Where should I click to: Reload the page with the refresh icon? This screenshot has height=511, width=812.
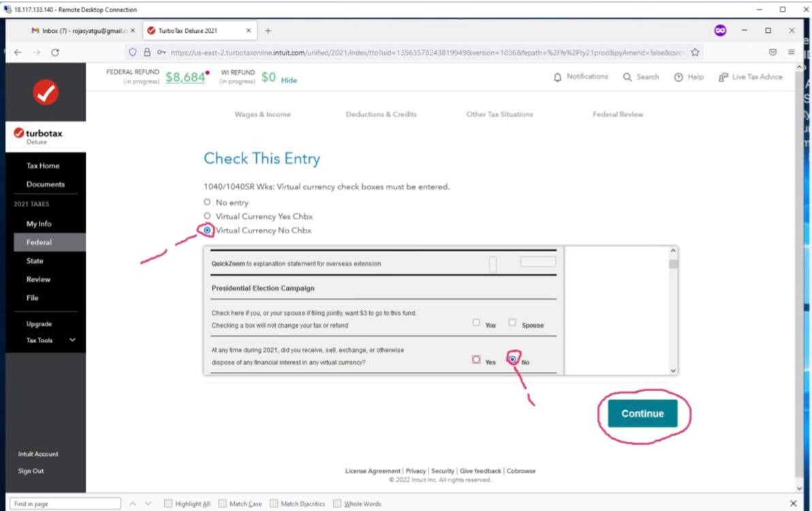coord(55,52)
